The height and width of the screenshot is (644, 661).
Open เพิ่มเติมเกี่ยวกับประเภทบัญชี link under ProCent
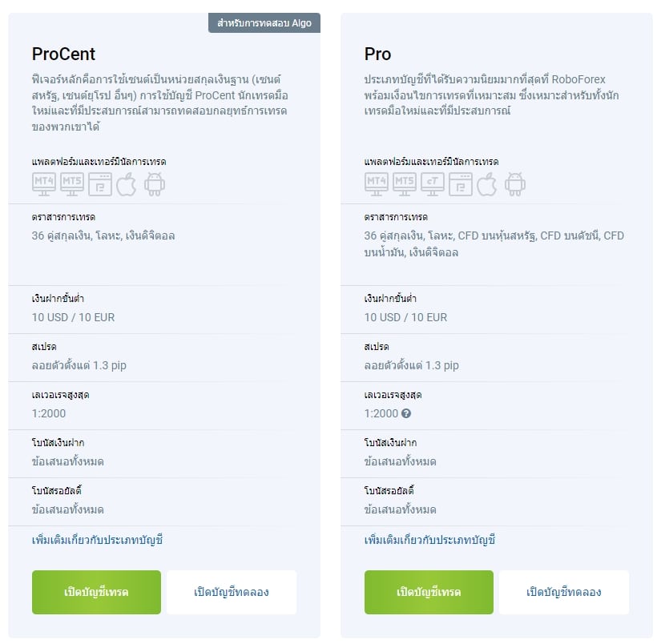click(98, 540)
